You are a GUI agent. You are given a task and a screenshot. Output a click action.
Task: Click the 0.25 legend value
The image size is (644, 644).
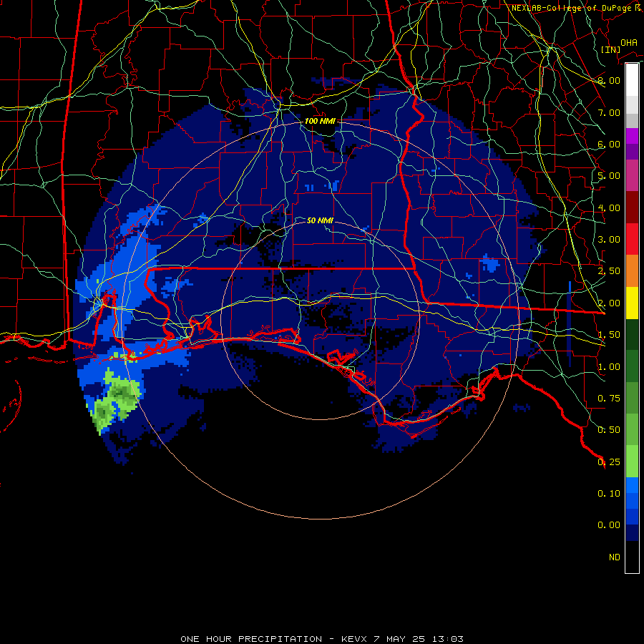[609, 462]
